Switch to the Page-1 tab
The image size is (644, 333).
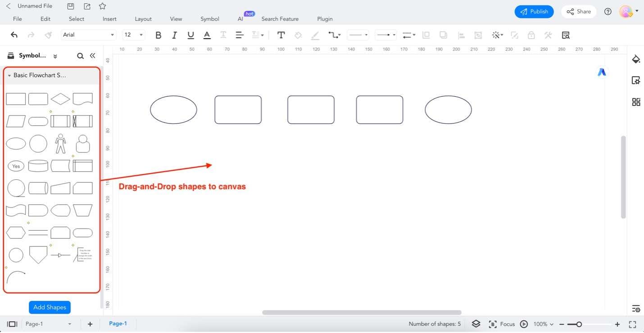[x=118, y=324]
